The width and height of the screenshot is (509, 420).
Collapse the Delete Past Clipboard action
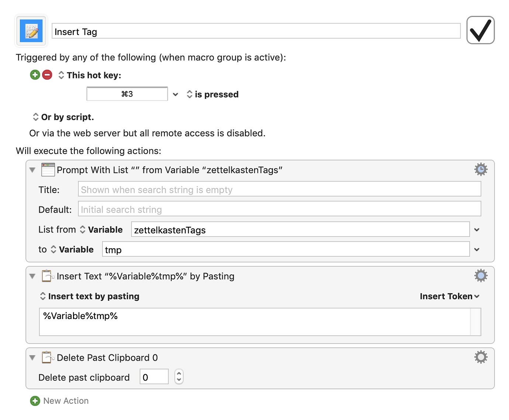(x=32, y=358)
